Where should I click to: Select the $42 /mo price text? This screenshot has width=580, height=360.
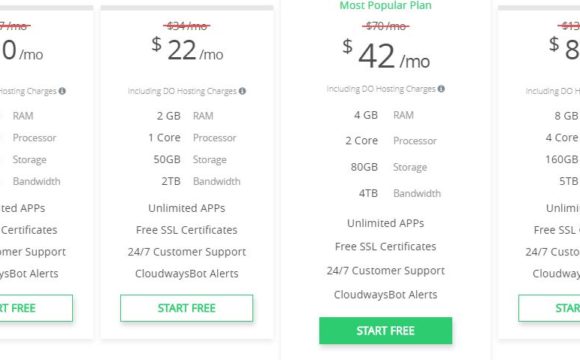(386, 55)
